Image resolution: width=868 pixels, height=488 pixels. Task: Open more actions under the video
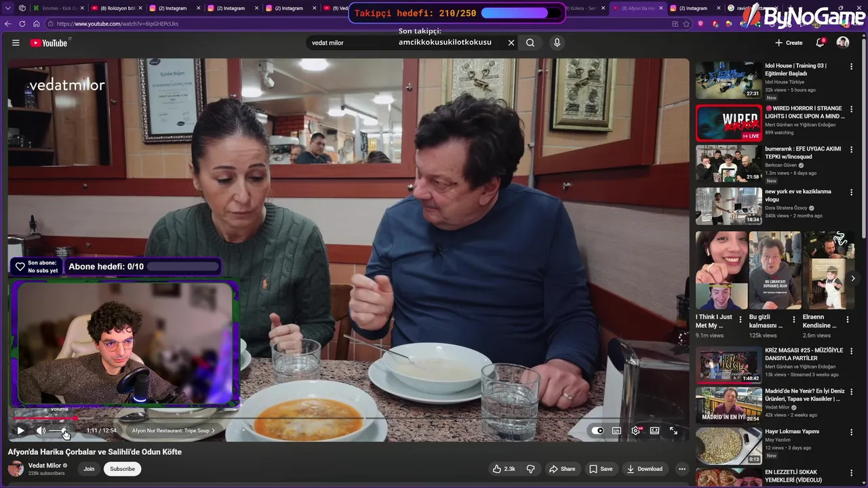click(x=682, y=469)
